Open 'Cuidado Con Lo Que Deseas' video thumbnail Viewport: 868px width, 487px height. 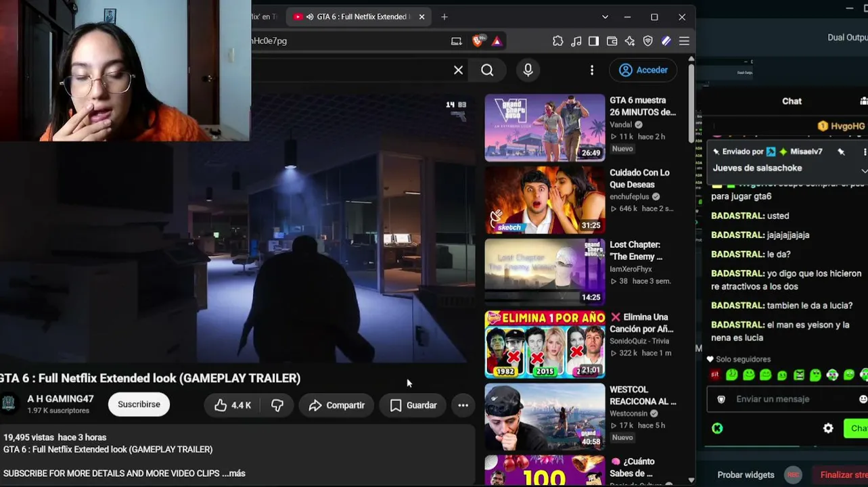(545, 200)
